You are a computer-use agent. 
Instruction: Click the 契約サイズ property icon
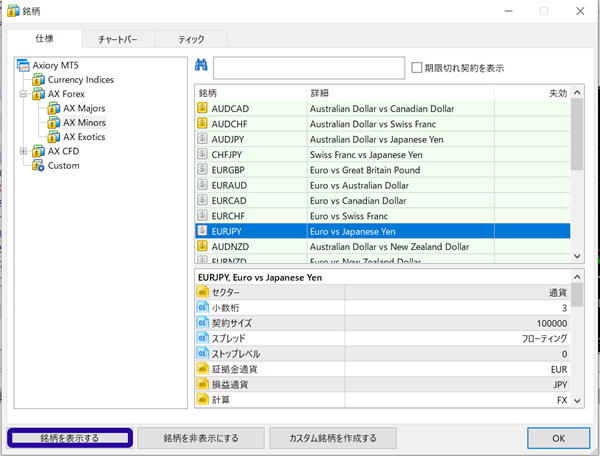tap(203, 323)
